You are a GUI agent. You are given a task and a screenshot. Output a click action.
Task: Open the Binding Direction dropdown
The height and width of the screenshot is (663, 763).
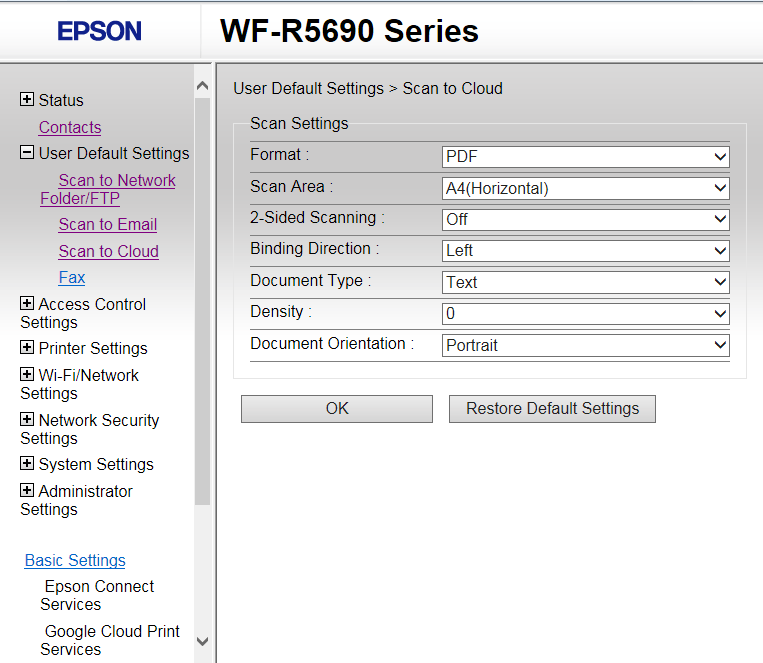(585, 251)
